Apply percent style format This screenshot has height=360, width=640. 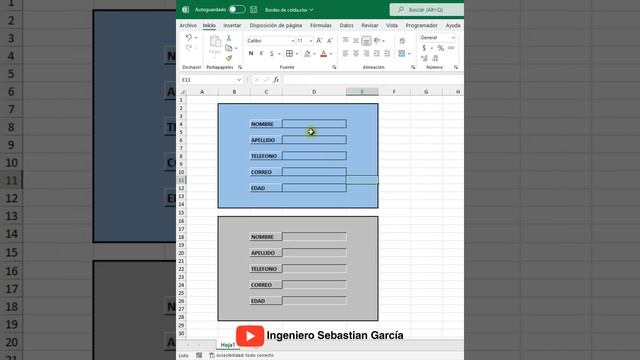point(440,48)
